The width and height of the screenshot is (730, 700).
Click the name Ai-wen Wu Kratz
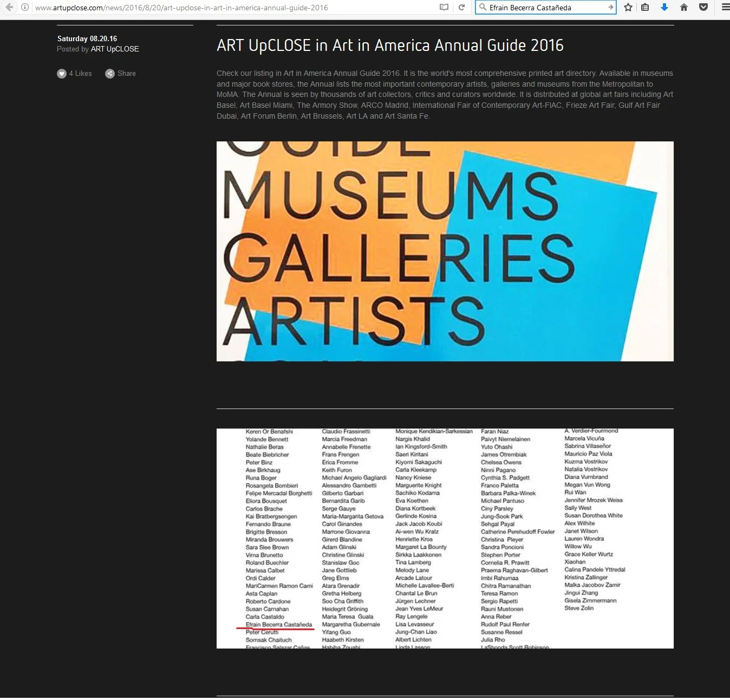[417, 532]
